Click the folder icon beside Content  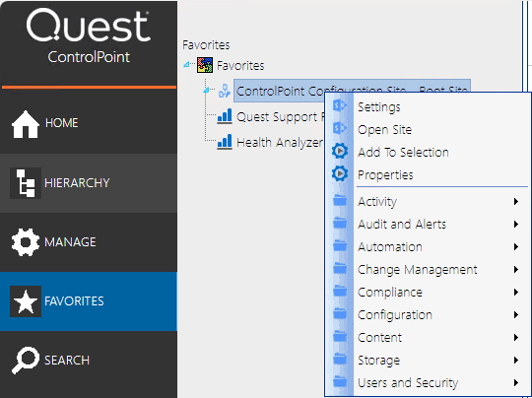point(340,337)
